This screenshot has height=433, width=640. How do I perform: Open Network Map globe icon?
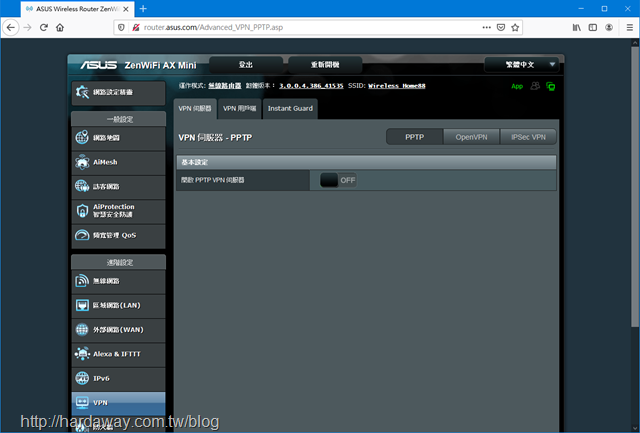tap(82, 138)
